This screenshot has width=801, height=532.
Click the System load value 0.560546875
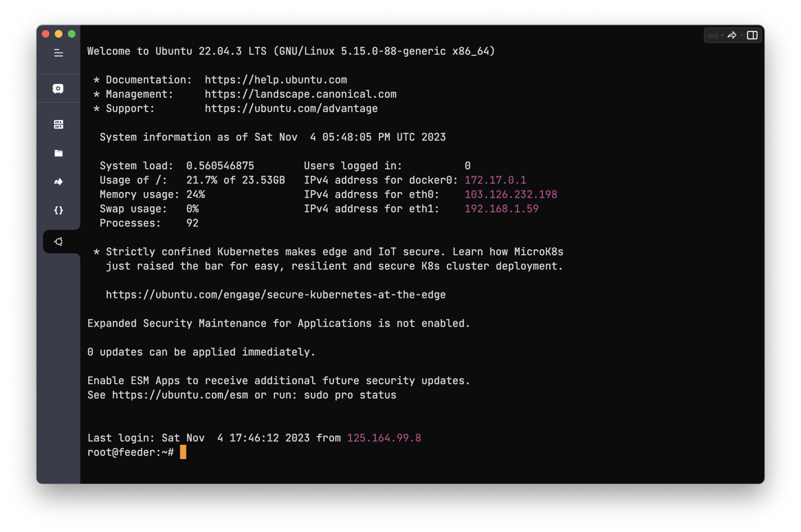click(220, 166)
